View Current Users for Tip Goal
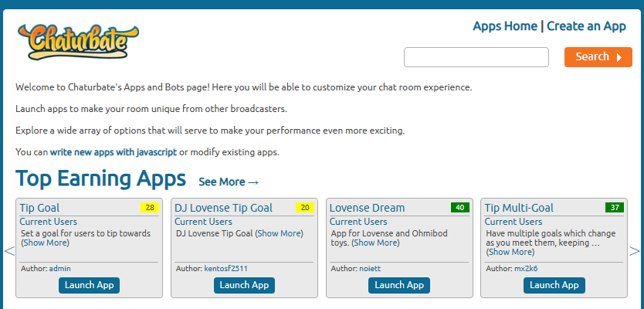 coord(48,222)
